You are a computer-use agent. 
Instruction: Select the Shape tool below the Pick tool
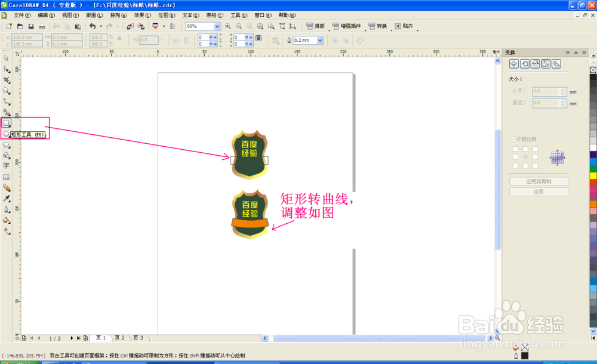[x=7, y=69]
